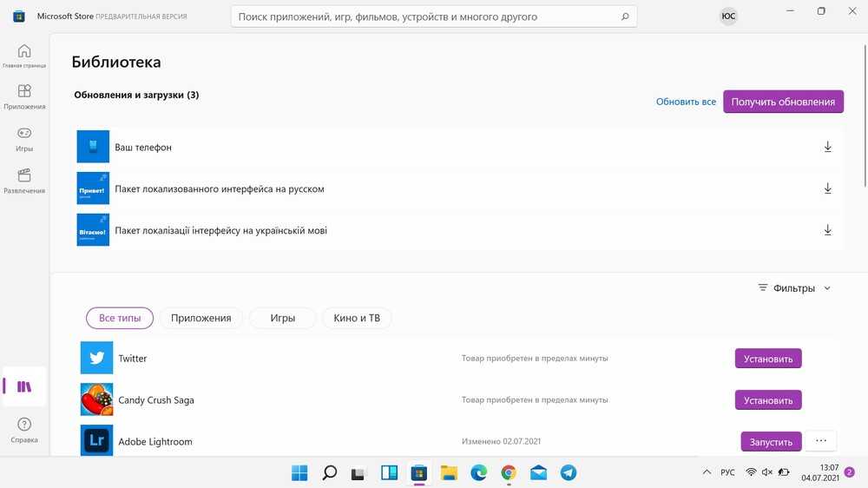Open the Entertainment section in sidebar
This screenshot has width=868, height=488.
click(24, 176)
